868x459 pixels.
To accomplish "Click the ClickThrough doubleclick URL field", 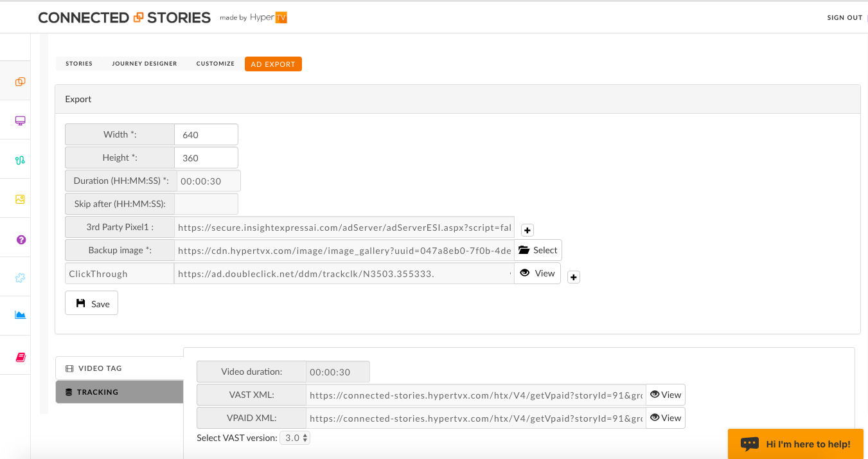I will pyautogui.click(x=344, y=273).
